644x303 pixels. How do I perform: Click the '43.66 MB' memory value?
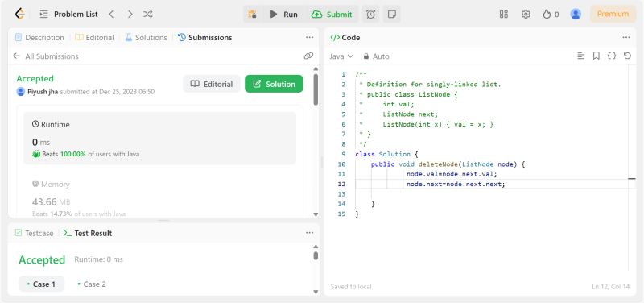[52, 201]
